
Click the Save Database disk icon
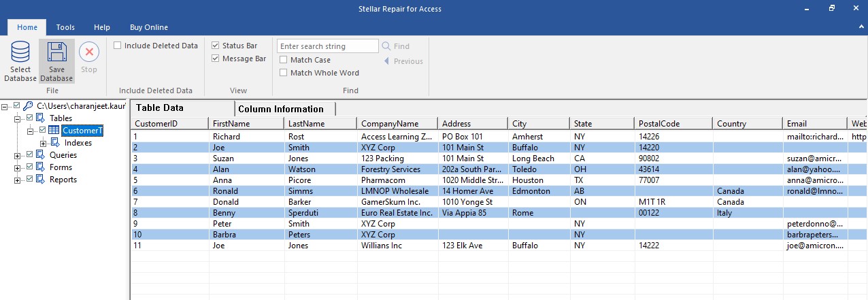click(56, 52)
